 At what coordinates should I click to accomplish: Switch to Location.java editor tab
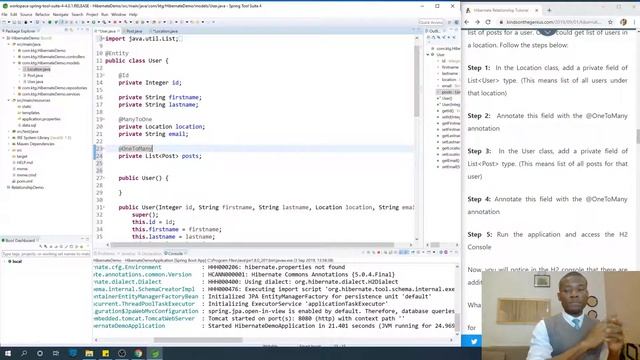point(164,31)
